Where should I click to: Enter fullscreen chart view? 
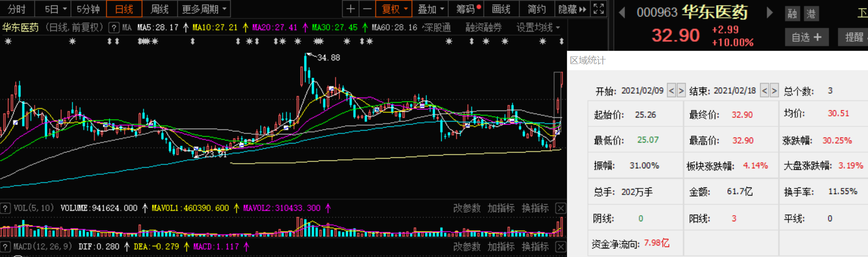tap(598, 9)
